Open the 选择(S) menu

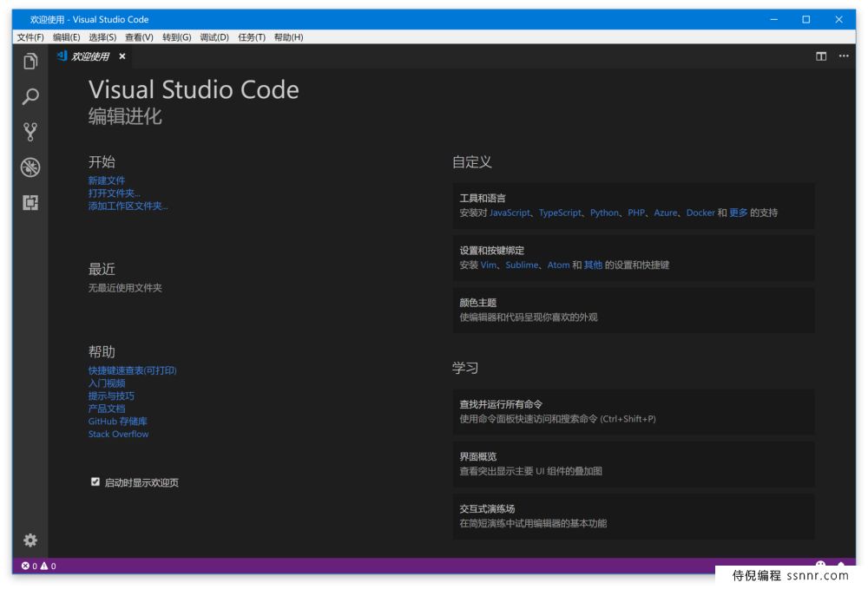tap(102, 37)
